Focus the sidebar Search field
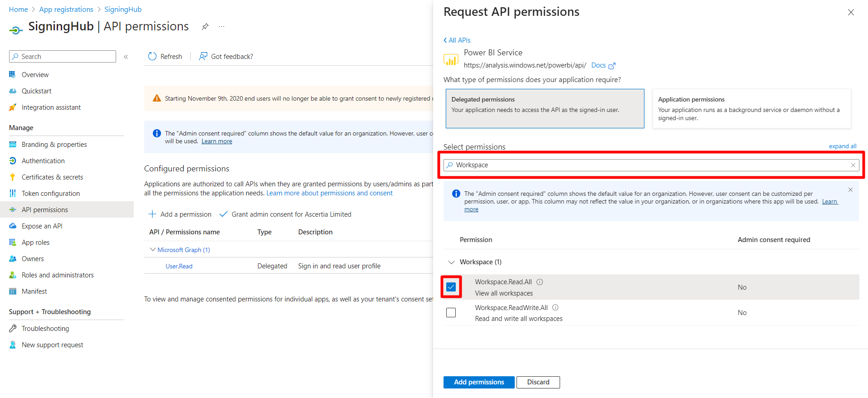 pyautogui.click(x=63, y=56)
